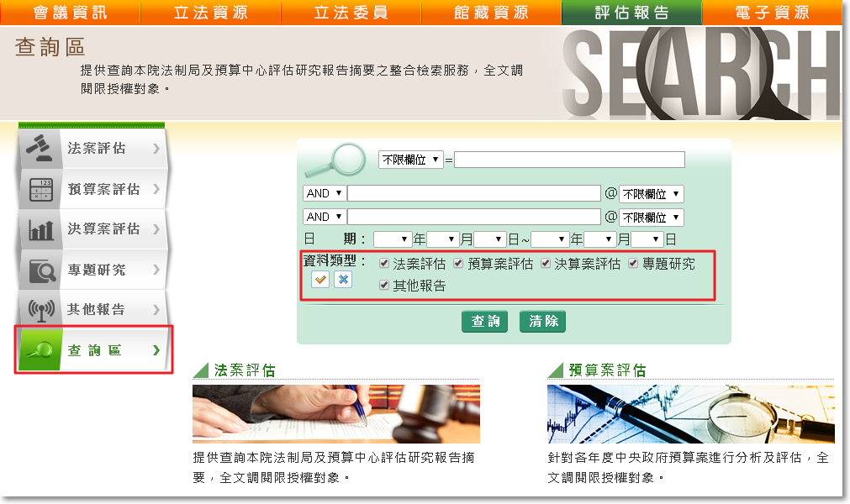Open the 預算案評估 magnifier thumbnail image
This screenshot has width=850, height=504.
click(690, 414)
